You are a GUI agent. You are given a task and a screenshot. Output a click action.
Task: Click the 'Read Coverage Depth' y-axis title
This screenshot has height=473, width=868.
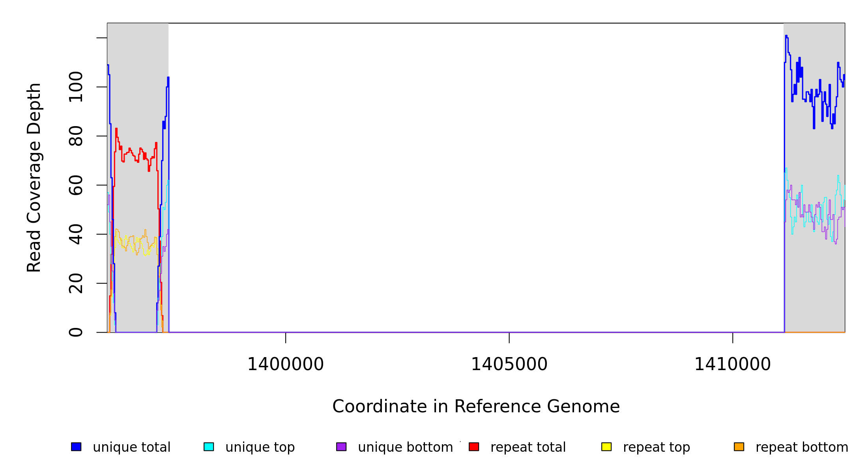point(34,177)
